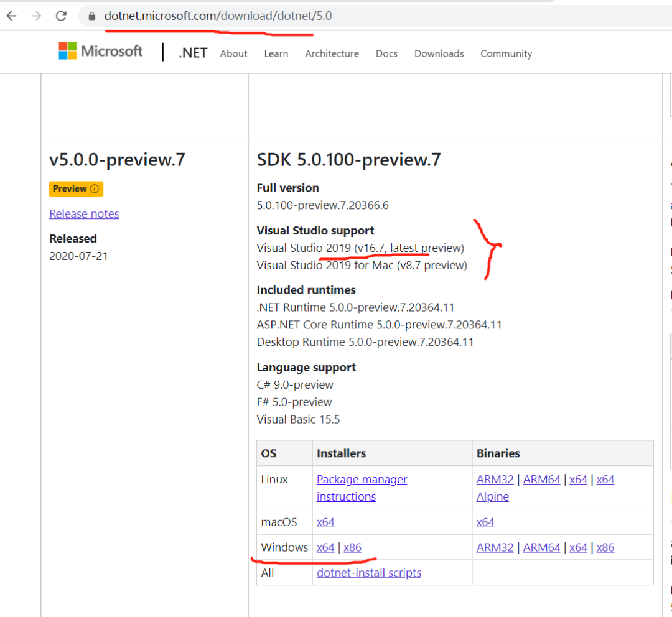Click the Preview badge info icon
This screenshot has width=672, height=617.
(95, 188)
